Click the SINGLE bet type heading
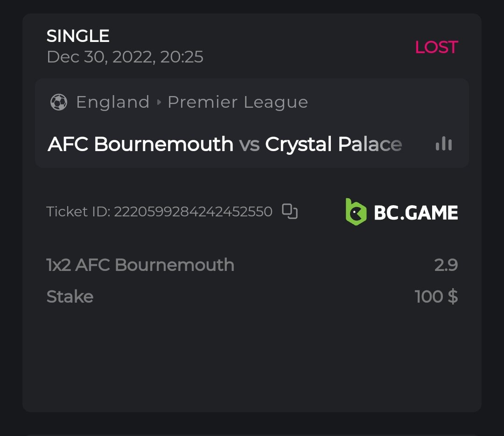This screenshot has width=504, height=436. tap(78, 36)
